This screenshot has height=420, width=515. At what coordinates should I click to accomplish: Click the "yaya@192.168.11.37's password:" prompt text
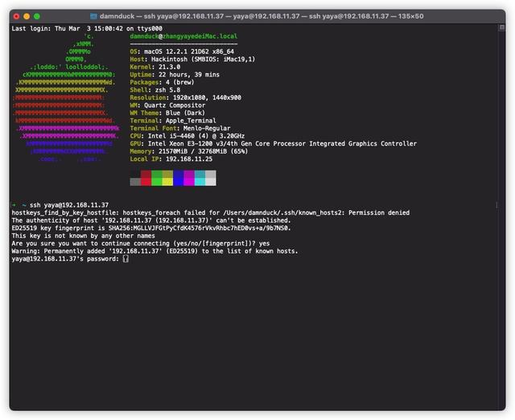65,259
